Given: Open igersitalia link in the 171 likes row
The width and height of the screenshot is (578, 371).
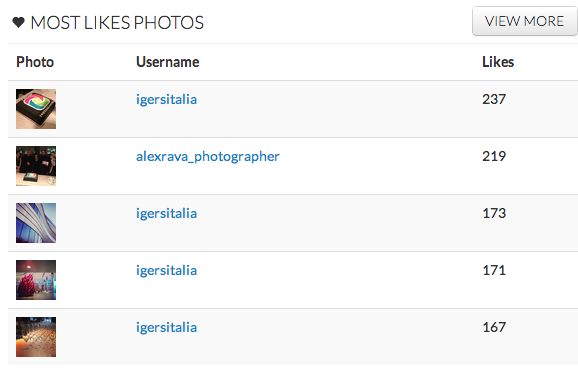Looking at the screenshot, I should point(167,271).
